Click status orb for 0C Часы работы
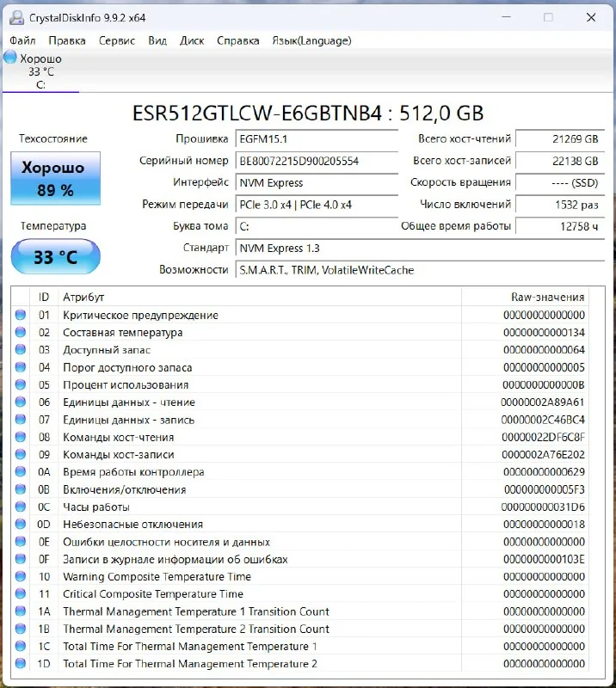 coord(20,507)
